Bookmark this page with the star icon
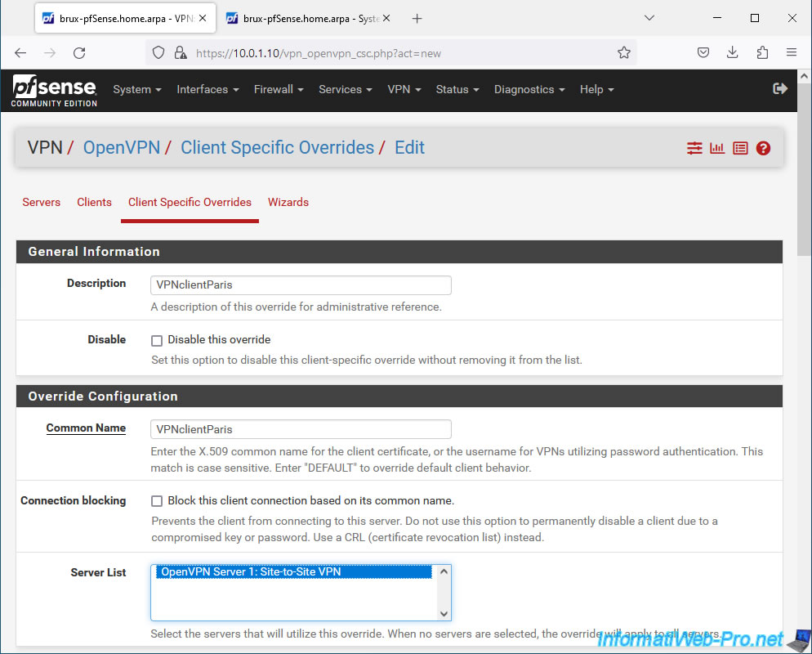Screen dimensions: 812x654 [624, 53]
